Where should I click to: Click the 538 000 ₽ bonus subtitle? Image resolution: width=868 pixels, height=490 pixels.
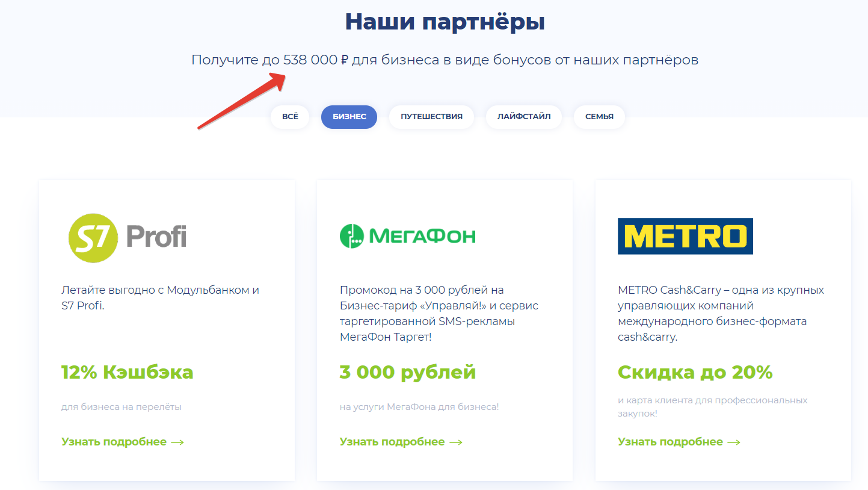[445, 60]
